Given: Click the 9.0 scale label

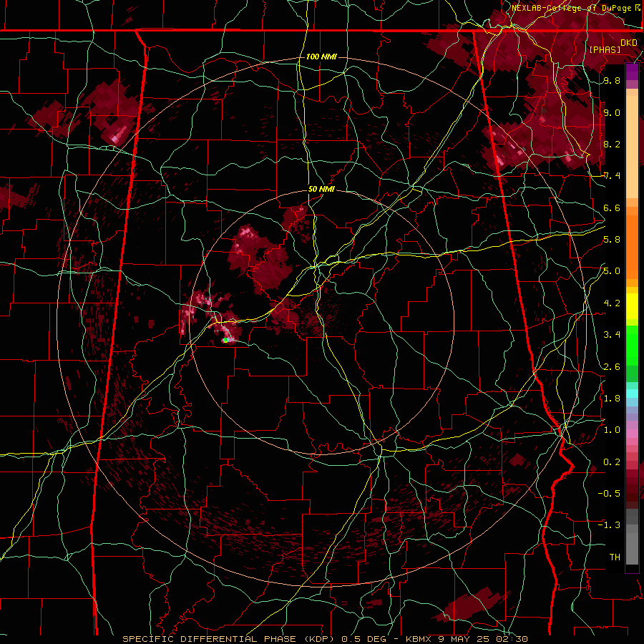Looking at the screenshot, I should coord(612,112).
